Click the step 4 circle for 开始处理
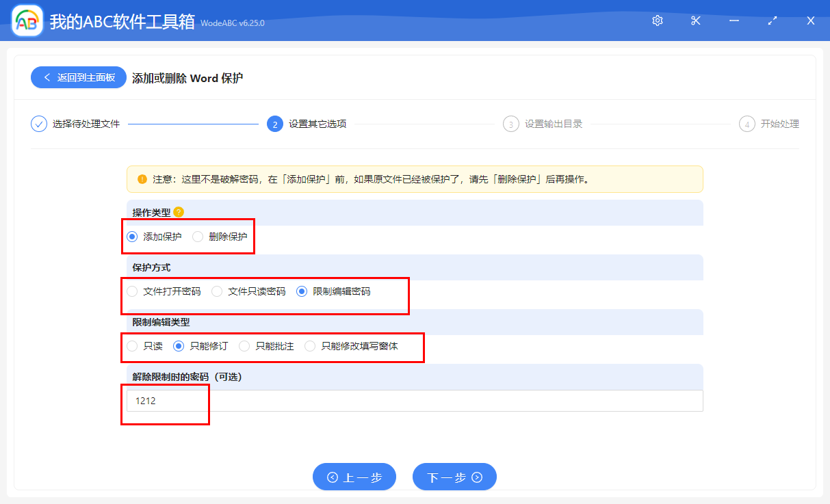 [x=746, y=124]
